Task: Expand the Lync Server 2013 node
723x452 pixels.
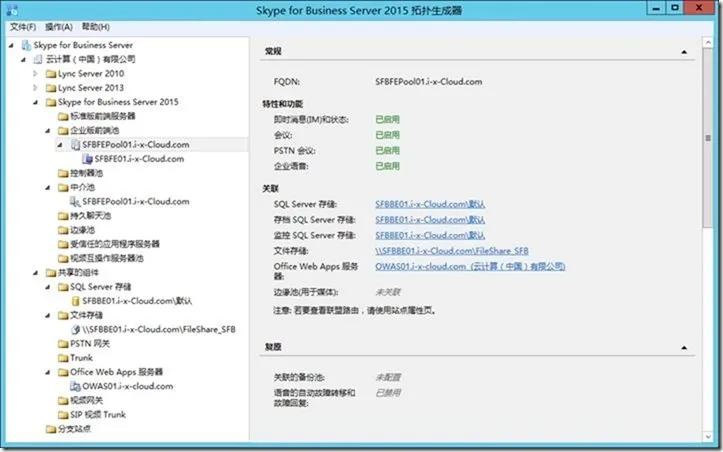Action: [x=36, y=88]
